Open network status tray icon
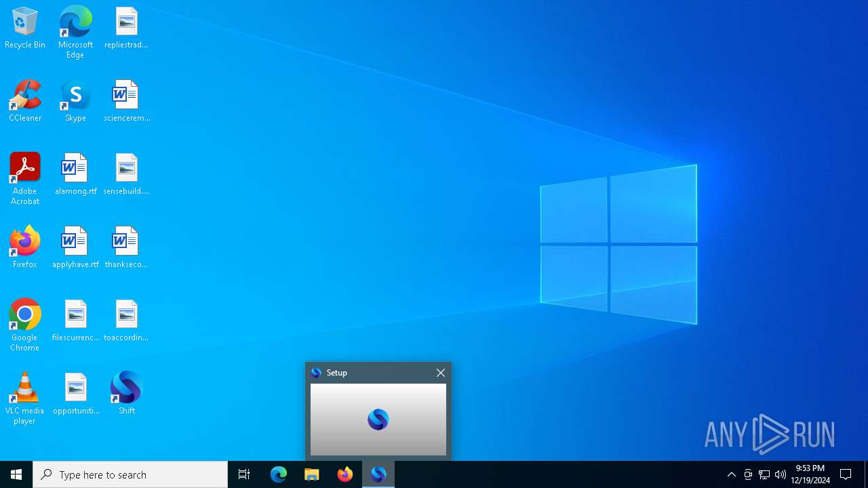 (764, 474)
